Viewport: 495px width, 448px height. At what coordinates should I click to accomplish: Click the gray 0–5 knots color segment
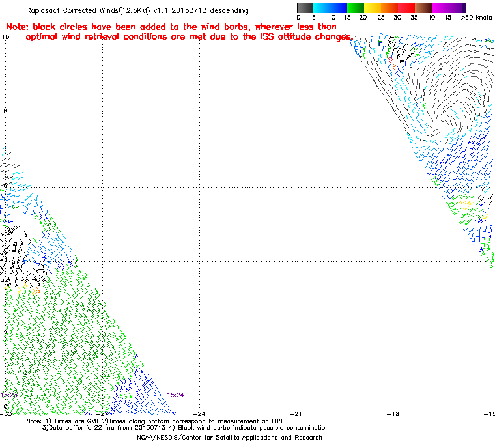click(x=305, y=8)
